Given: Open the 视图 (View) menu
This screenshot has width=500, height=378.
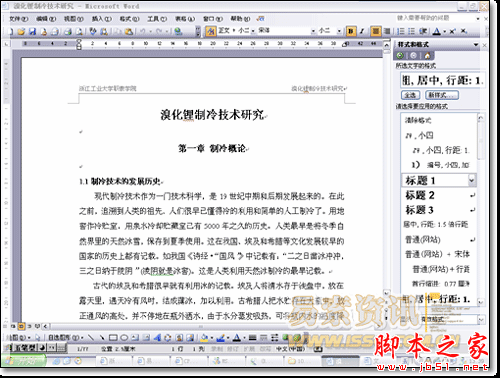Looking at the screenshot, I should pos(74,19).
